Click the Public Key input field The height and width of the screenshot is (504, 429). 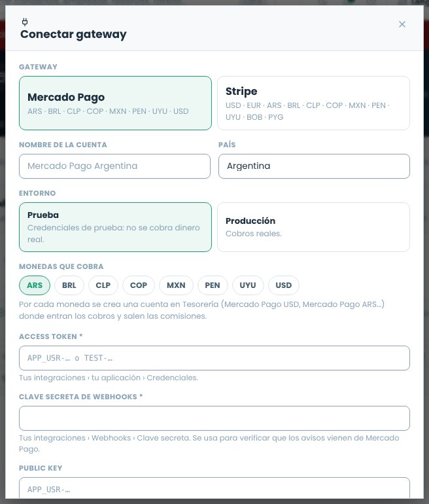pos(214,488)
